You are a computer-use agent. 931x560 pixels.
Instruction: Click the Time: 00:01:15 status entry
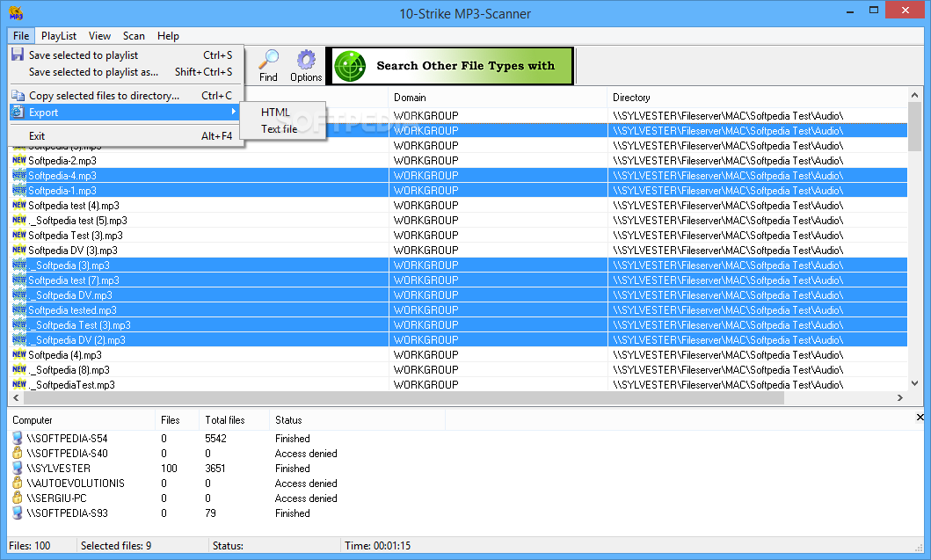point(378,545)
